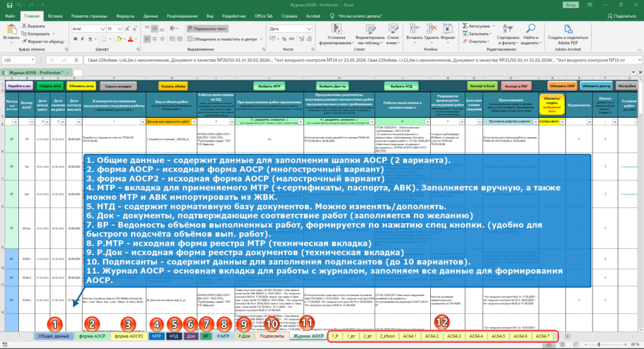The height and width of the screenshot is (349, 644).
Task: Open the Файл menu tab
Action: pos(10,16)
